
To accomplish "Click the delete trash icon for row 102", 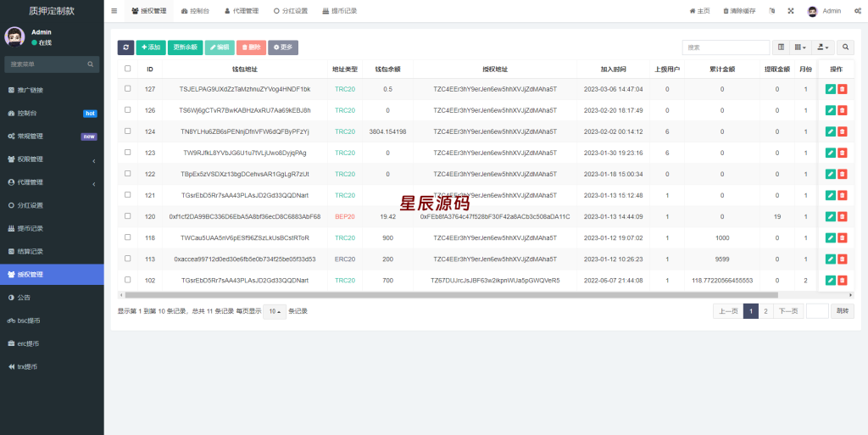I will [x=842, y=281].
